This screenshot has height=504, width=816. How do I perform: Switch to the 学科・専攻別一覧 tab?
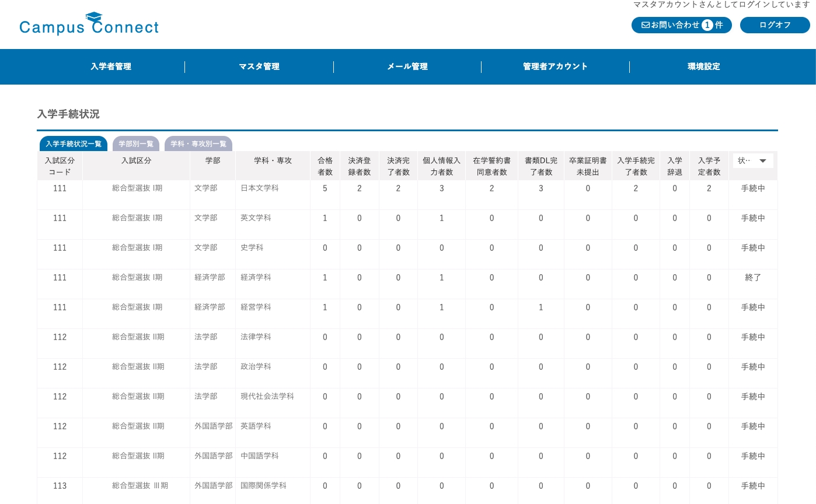click(198, 143)
